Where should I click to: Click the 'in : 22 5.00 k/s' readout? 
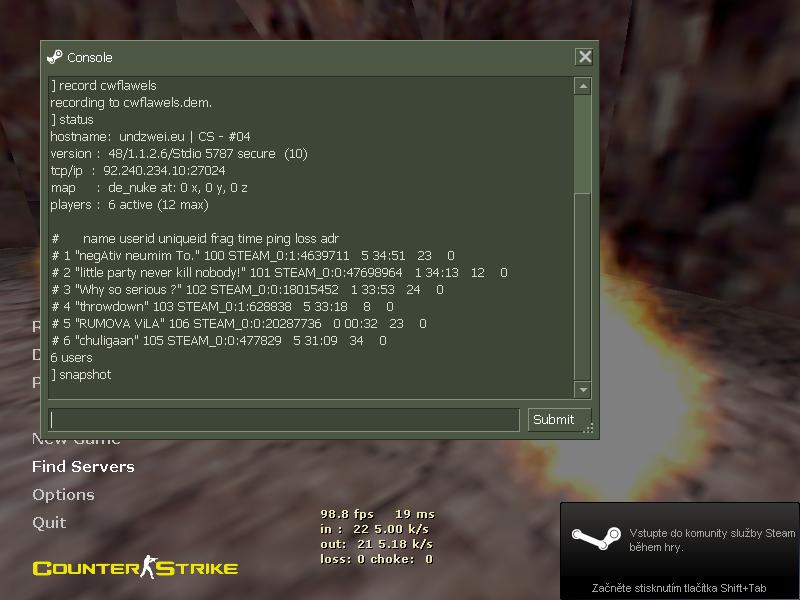coord(374,529)
